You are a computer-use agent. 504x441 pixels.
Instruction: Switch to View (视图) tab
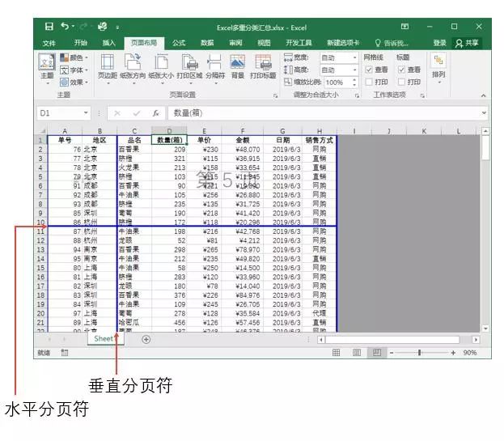[x=264, y=43]
